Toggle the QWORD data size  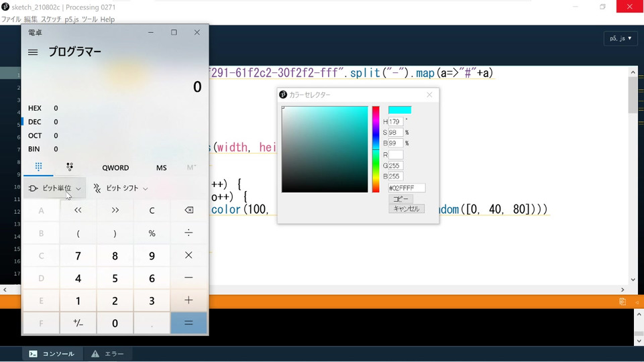[115, 168]
